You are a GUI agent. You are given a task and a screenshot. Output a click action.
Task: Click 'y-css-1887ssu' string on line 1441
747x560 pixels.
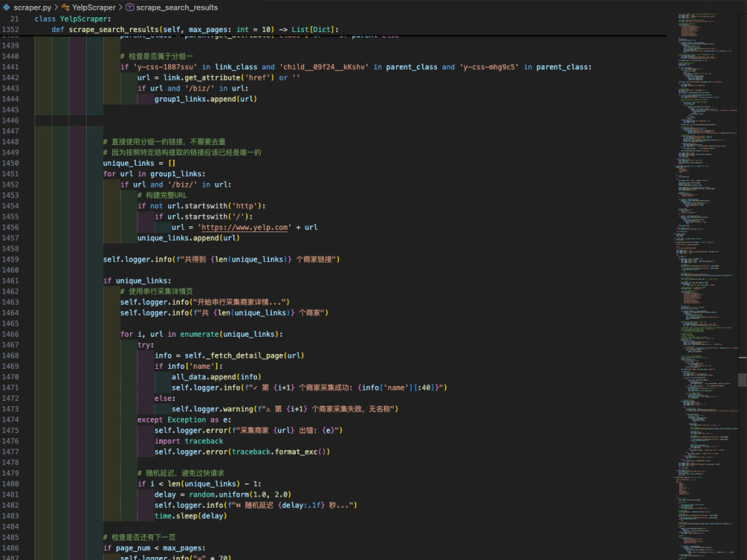[165, 66]
